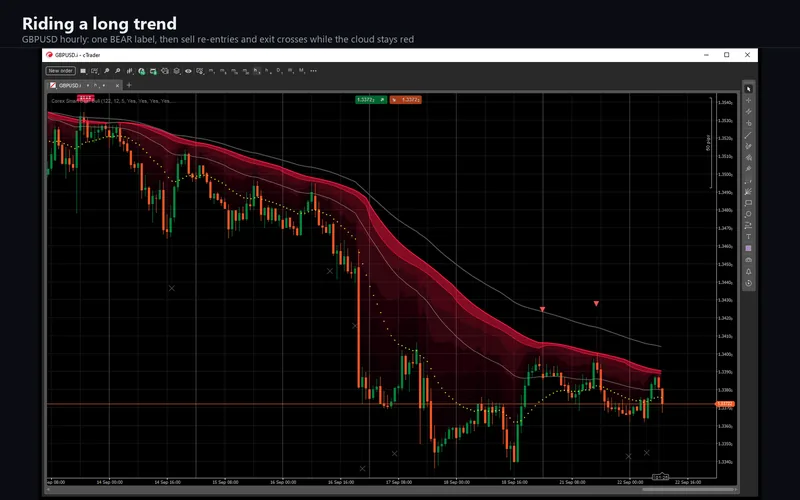Click the red BEAR label on chart
The height and width of the screenshot is (500, 800).
pyautogui.click(x=85, y=97)
